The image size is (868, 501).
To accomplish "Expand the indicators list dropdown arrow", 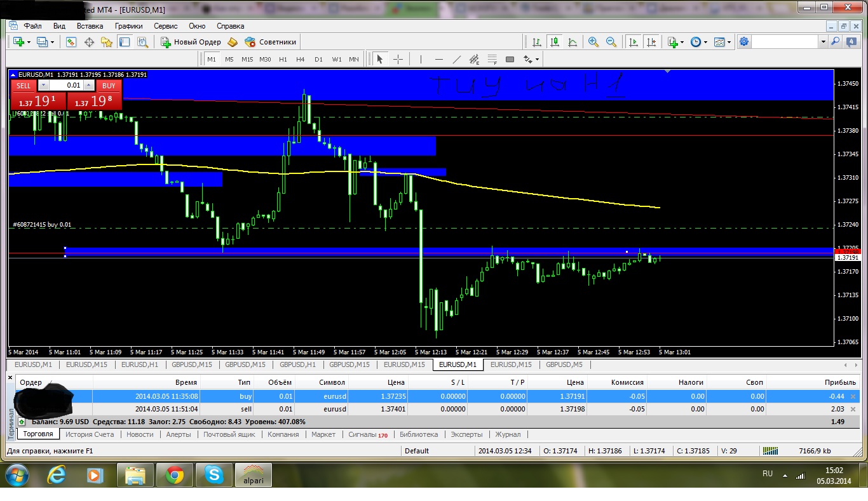I will [682, 42].
